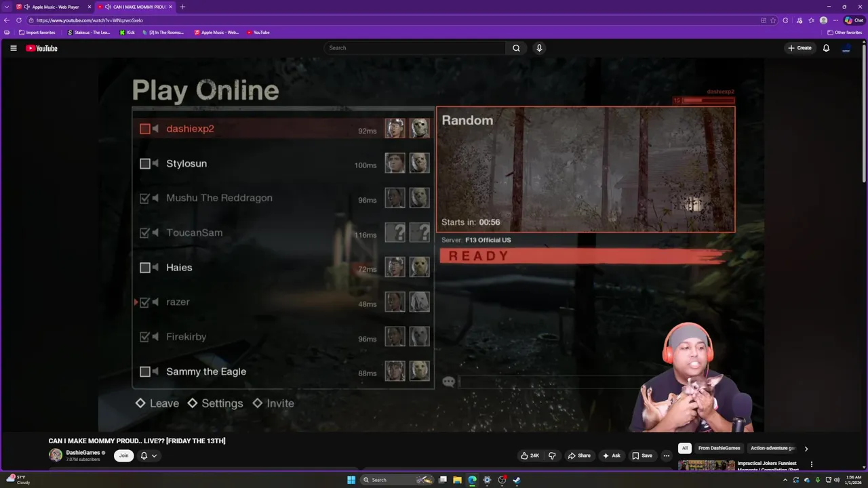Select the All chip filter
This screenshot has height=488, width=868.
[x=685, y=448]
